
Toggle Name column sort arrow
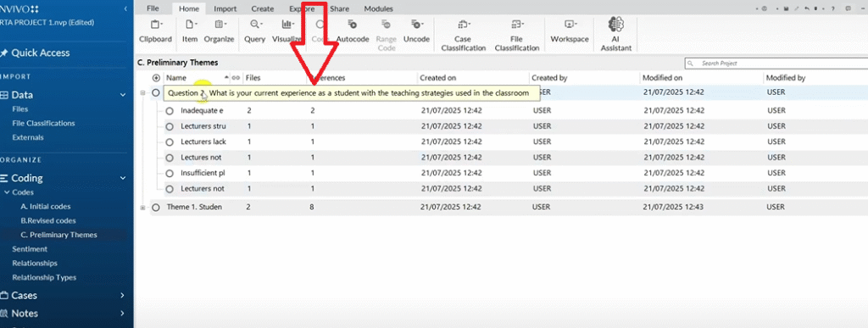coord(225,77)
